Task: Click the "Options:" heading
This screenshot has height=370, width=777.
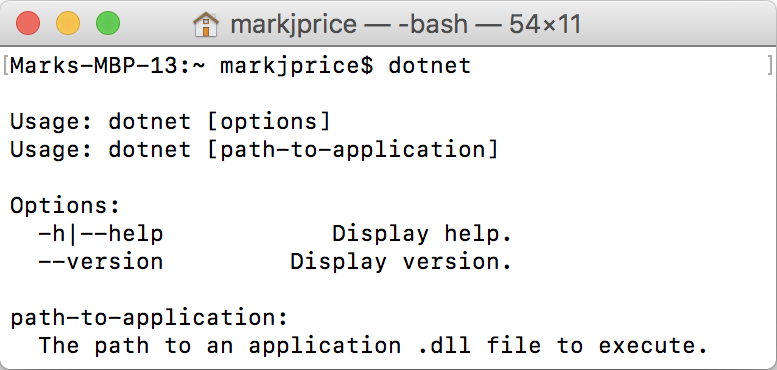Action: (x=65, y=206)
